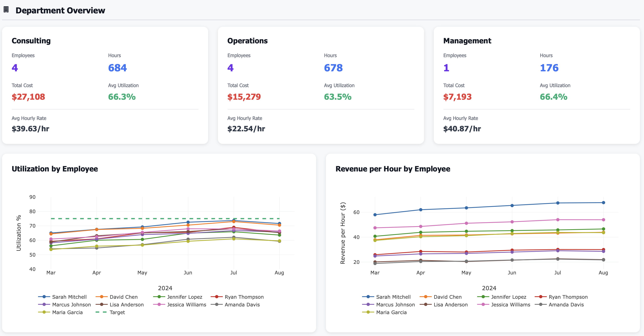Screen dimensions: 644x336
Task: Toggle David Chen in Utilization legend
Action: click(123, 297)
